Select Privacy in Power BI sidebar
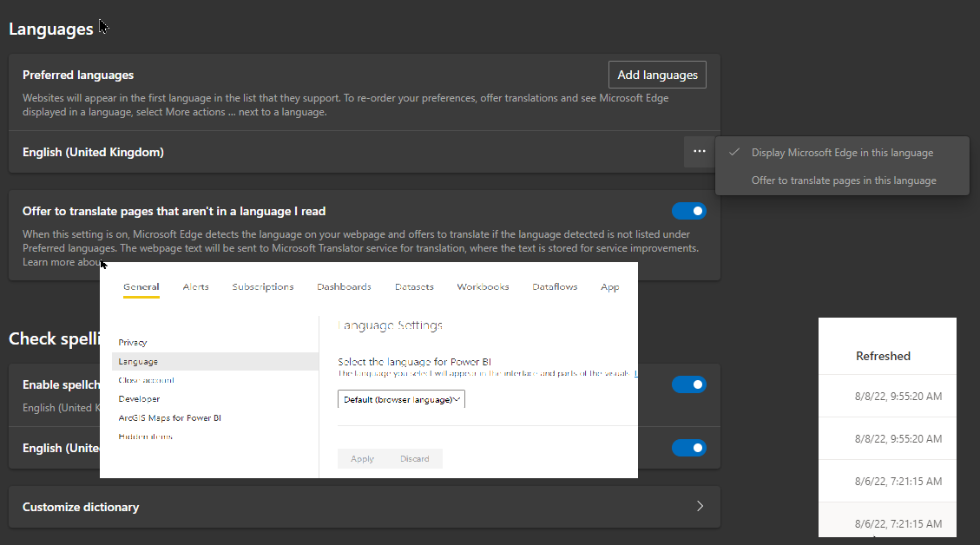980x545 pixels. coord(133,343)
